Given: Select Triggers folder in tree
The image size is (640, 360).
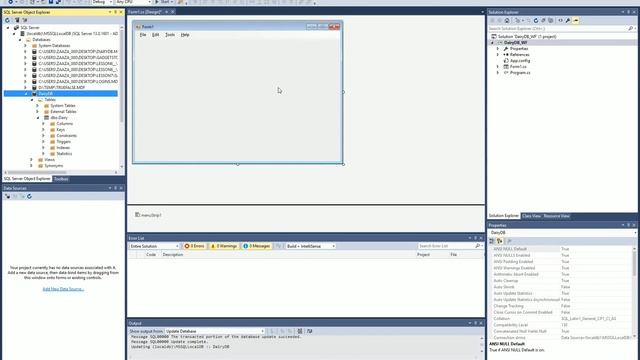Looking at the screenshot, I should tap(64, 142).
